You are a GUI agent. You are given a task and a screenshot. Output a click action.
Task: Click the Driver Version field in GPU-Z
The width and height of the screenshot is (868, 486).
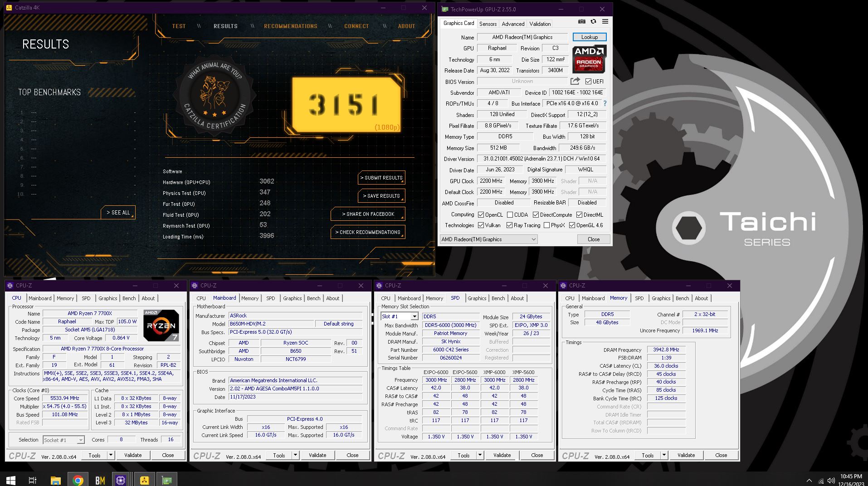[x=541, y=159]
